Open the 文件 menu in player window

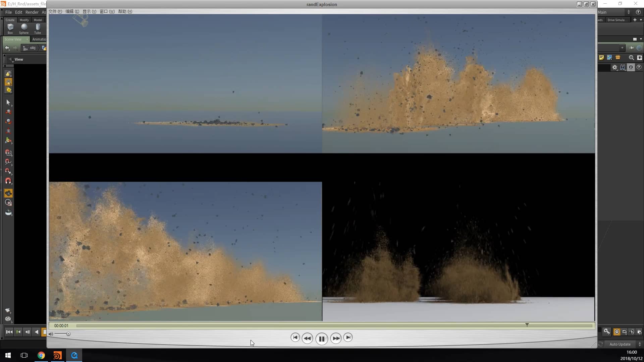pyautogui.click(x=55, y=11)
